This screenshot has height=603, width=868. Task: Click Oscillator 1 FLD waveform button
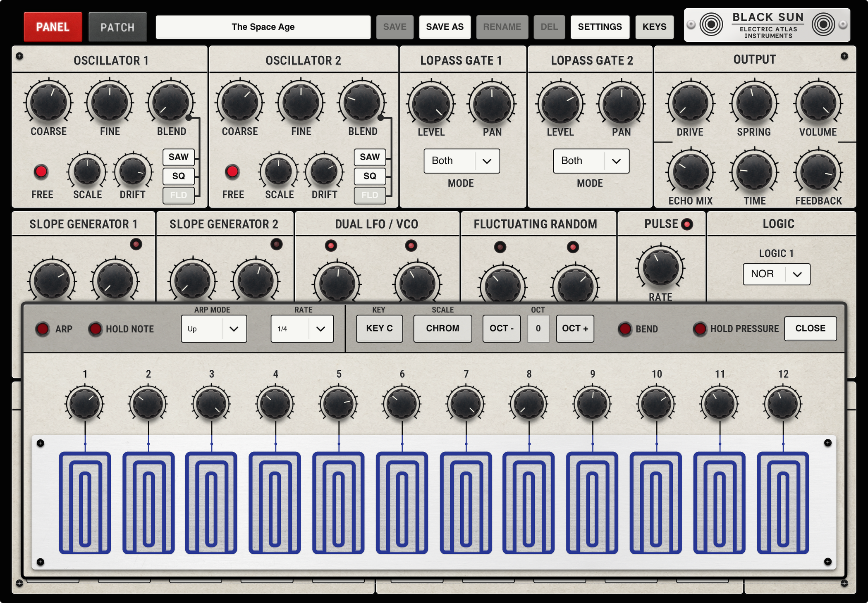pyautogui.click(x=179, y=195)
